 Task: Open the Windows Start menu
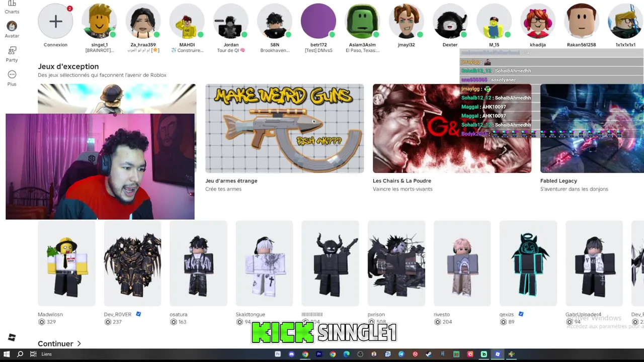pos(7,354)
